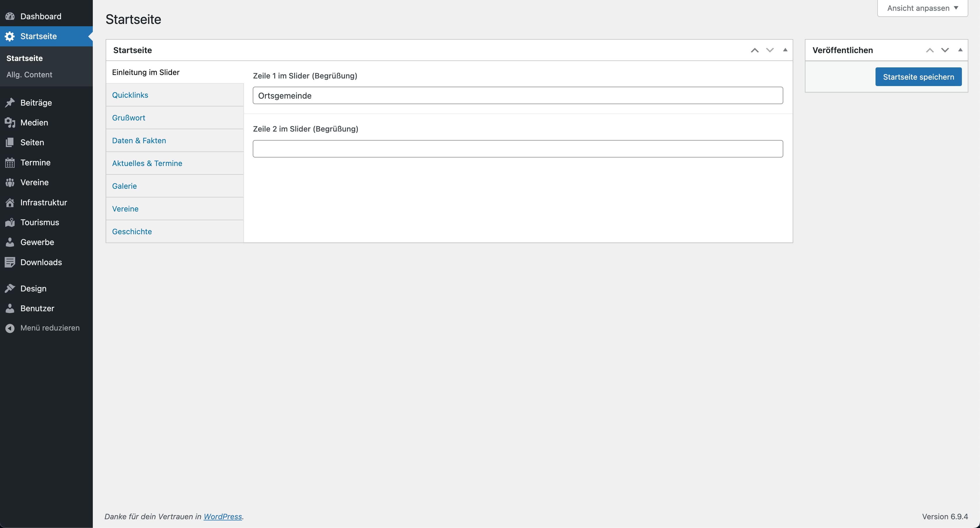Click the Infrastruktur house icon
This screenshot has width=980, height=528.
point(10,203)
